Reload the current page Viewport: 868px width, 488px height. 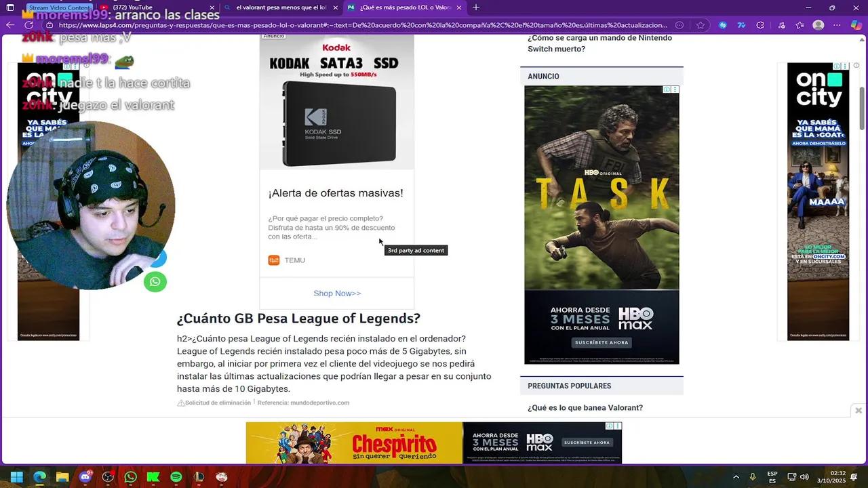(x=28, y=25)
